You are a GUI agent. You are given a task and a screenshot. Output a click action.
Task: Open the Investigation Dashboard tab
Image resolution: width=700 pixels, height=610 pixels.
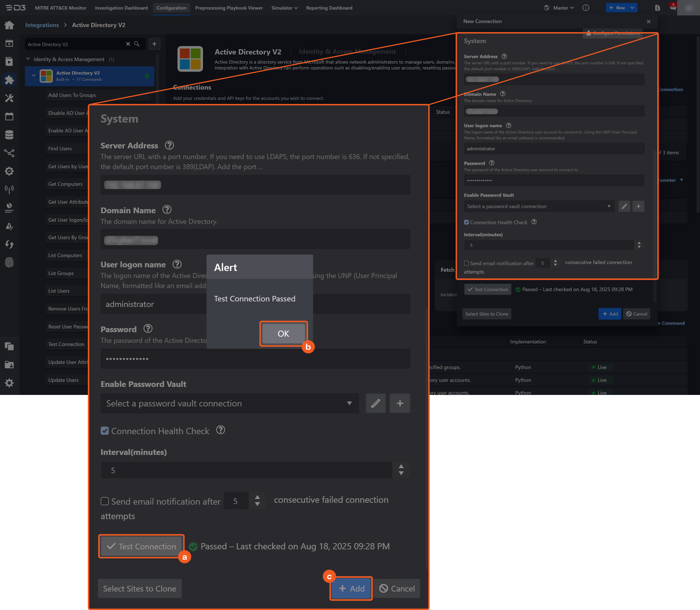[x=121, y=8]
